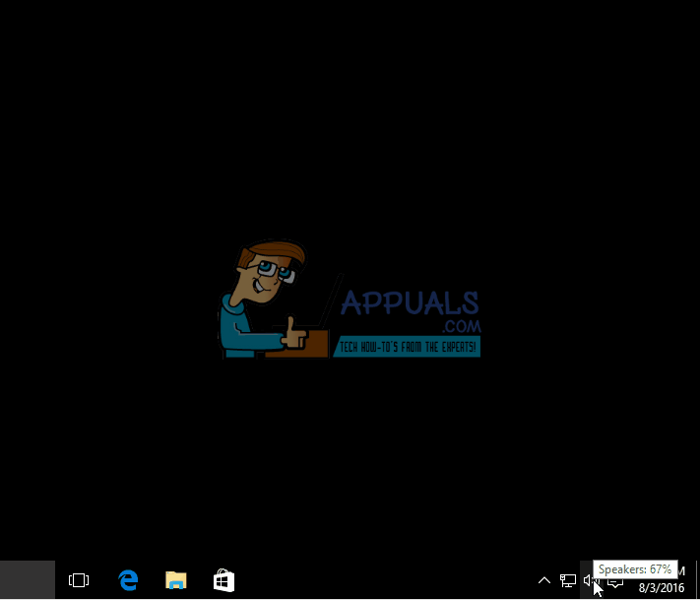Launch Microsoft Edge browser
Viewport: 700px width, 600px height.
point(128,580)
